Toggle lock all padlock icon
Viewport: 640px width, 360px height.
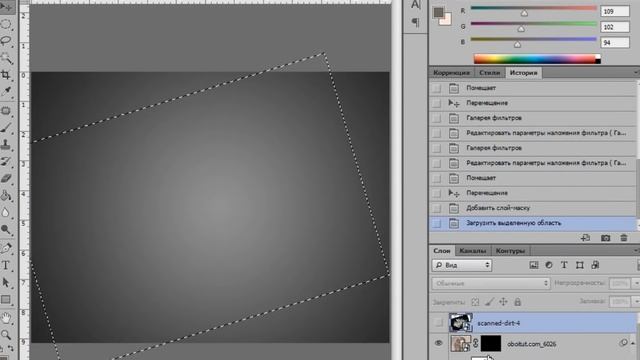[518, 302]
